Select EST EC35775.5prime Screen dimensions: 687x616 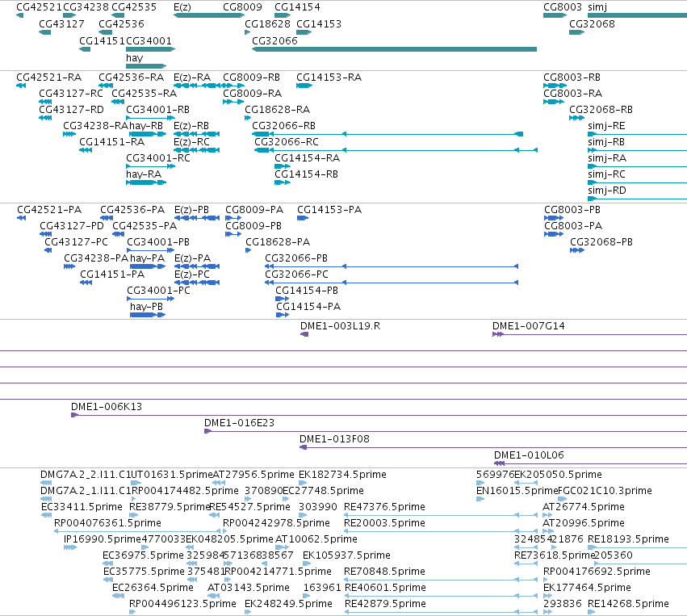[x=108, y=580]
